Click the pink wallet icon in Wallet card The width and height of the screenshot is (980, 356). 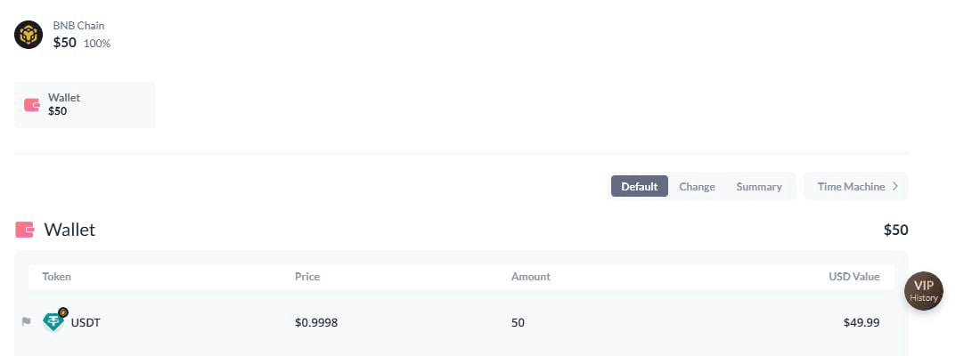pos(32,105)
